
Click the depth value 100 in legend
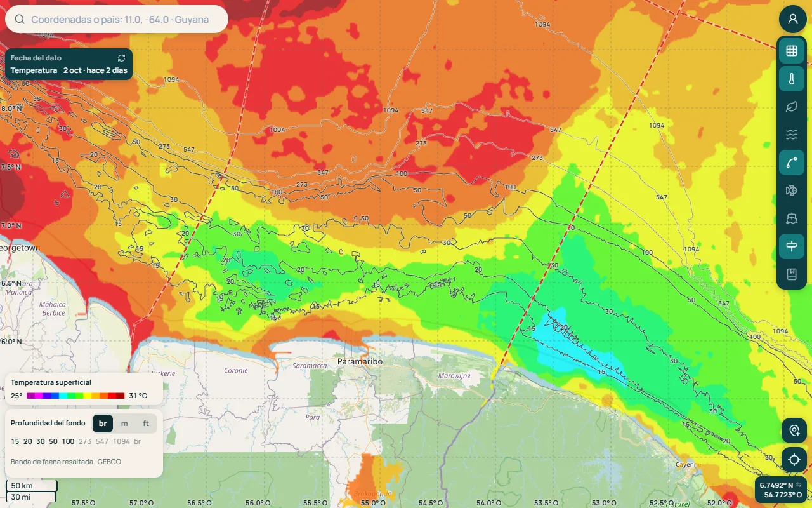click(x=68, y=441)
